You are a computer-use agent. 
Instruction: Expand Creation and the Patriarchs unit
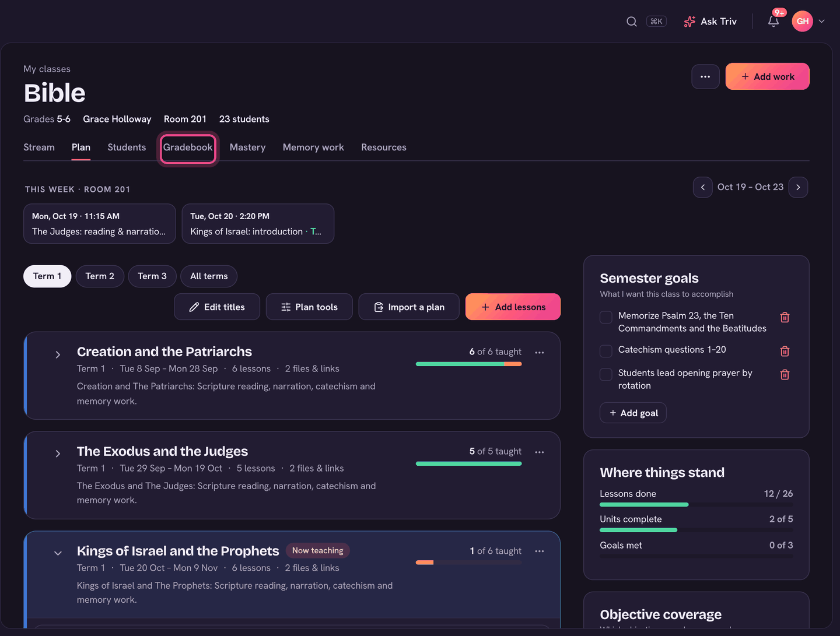pos(58,354)
